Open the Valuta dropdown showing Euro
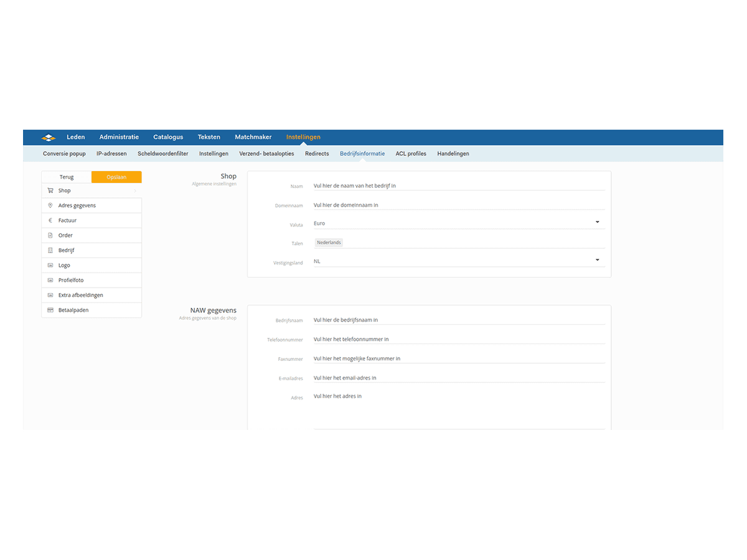Screen dimensions: 747x560 [x=597, y=223]
